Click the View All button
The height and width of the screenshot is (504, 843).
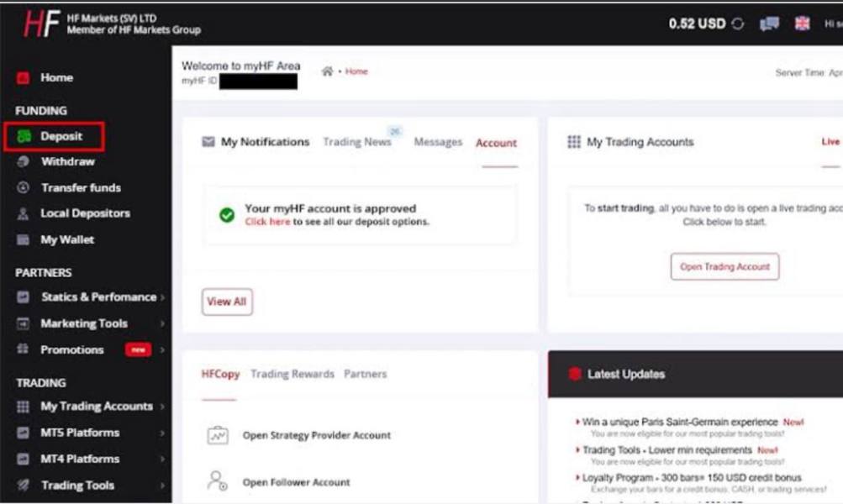click(x=227, y=302)
